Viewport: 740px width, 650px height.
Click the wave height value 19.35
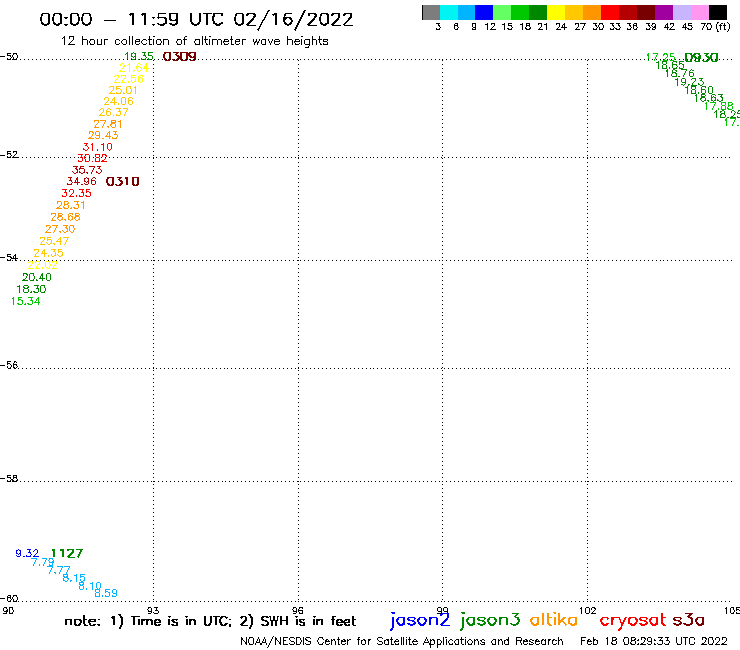[139, 57]
